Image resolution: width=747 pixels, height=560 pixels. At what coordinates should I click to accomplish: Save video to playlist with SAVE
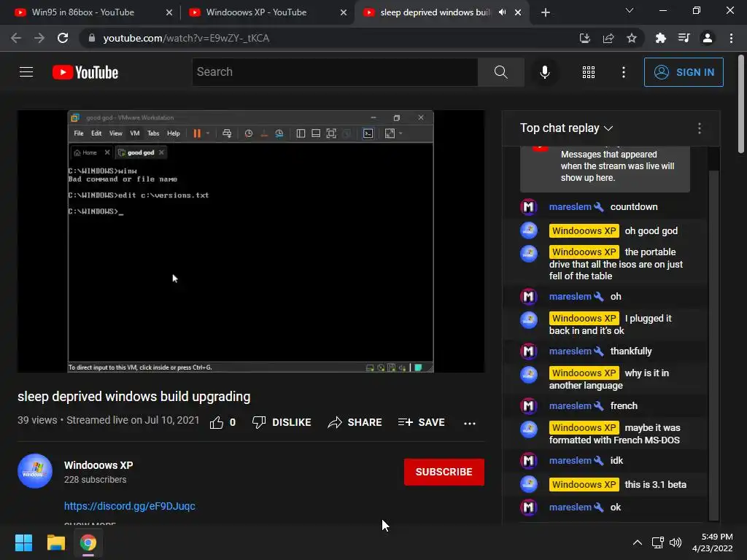click(x=421, y=422)
